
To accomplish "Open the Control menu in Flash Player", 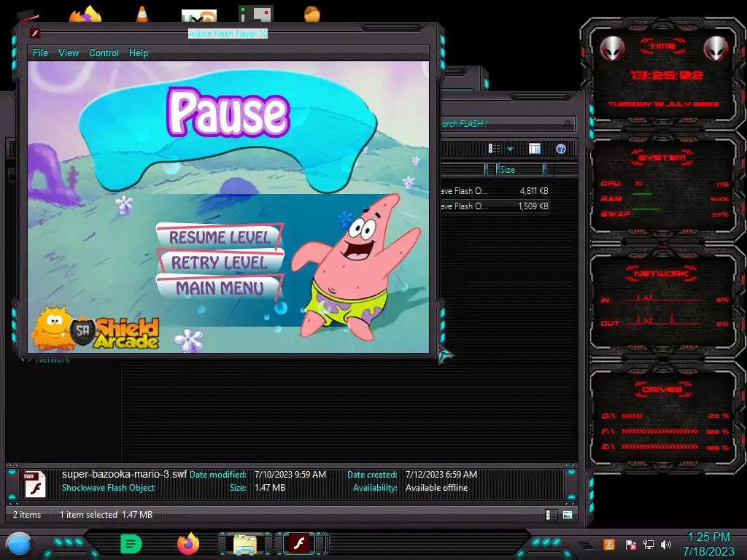I will coord(104,52).
